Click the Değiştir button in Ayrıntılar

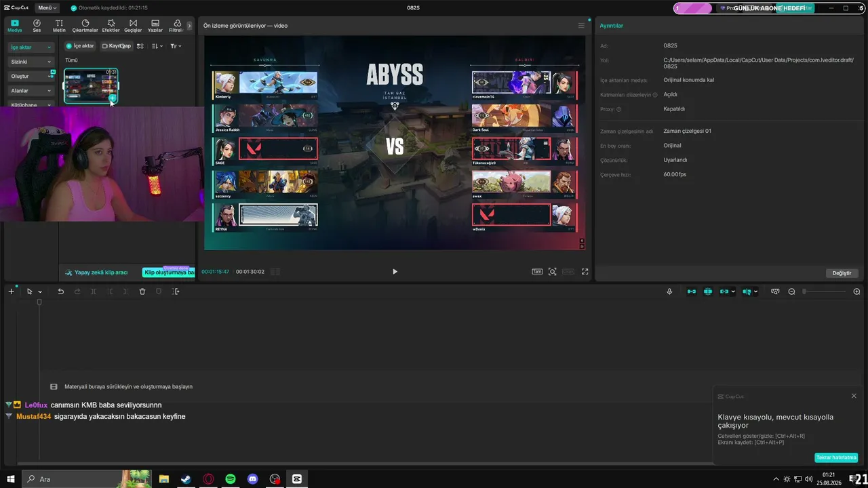pos(842,273)
